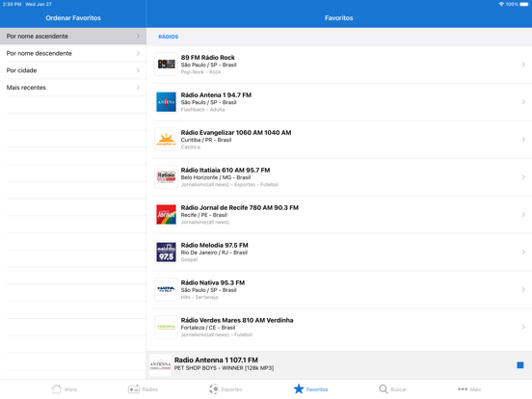Tap the Pop-Rock - Rock genre text
This screenshot has height=399, width=532.
coord(200,72)
